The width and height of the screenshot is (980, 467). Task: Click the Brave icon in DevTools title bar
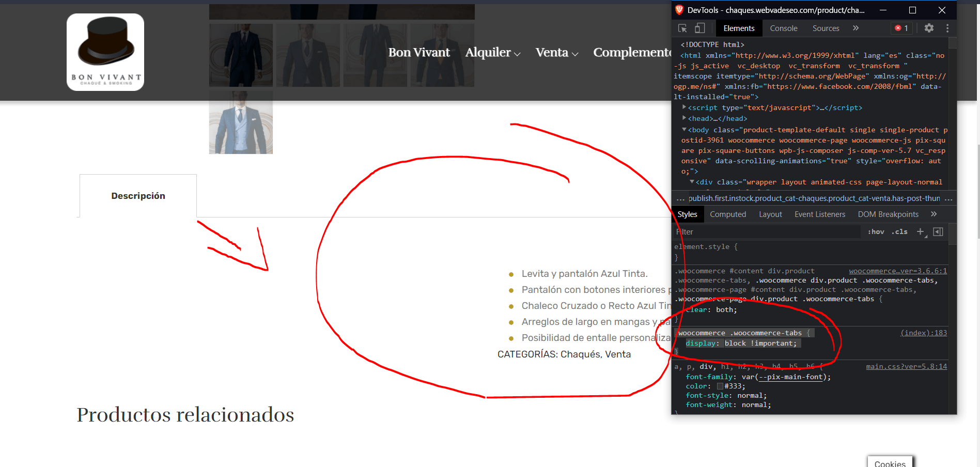[679, 10]
